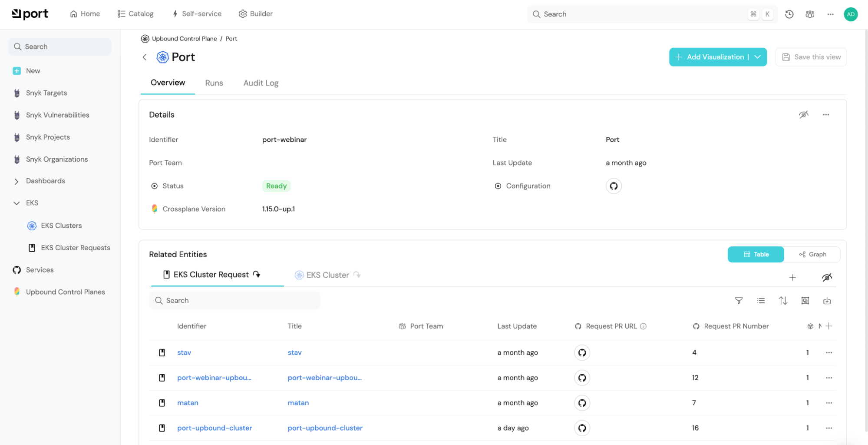868x445 pixels.
Task: Click the Ready status badge
Action: pyautogui.click(x=276, y=186)
